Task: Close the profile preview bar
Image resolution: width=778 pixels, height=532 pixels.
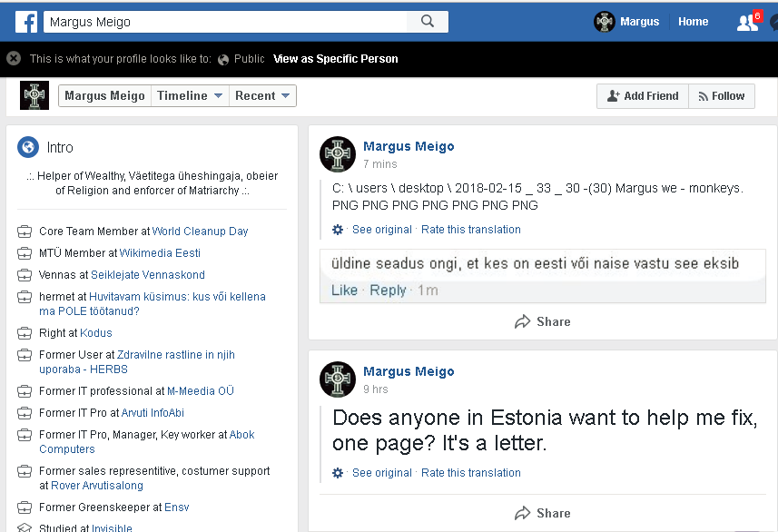Action: pyautogui.click(x=14, y=59)
